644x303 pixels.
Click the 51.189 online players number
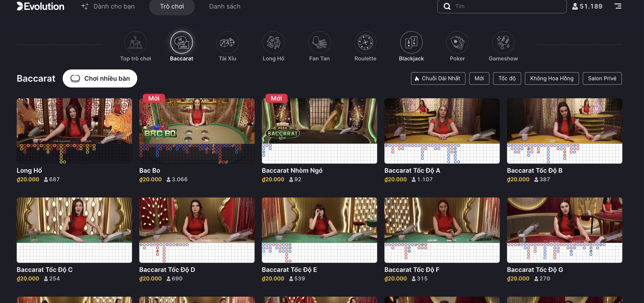click(591, 6)
